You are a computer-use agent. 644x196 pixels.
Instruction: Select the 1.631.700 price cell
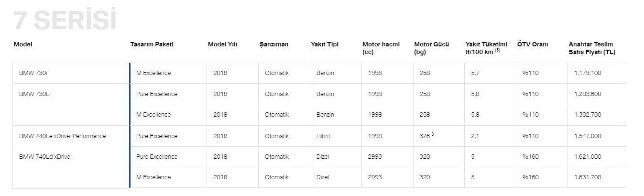(588, 177)
